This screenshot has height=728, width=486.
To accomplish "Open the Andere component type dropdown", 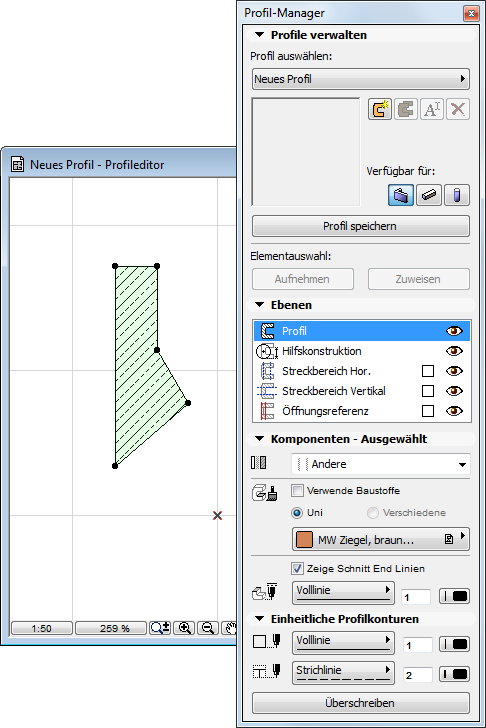I will 381,464.
